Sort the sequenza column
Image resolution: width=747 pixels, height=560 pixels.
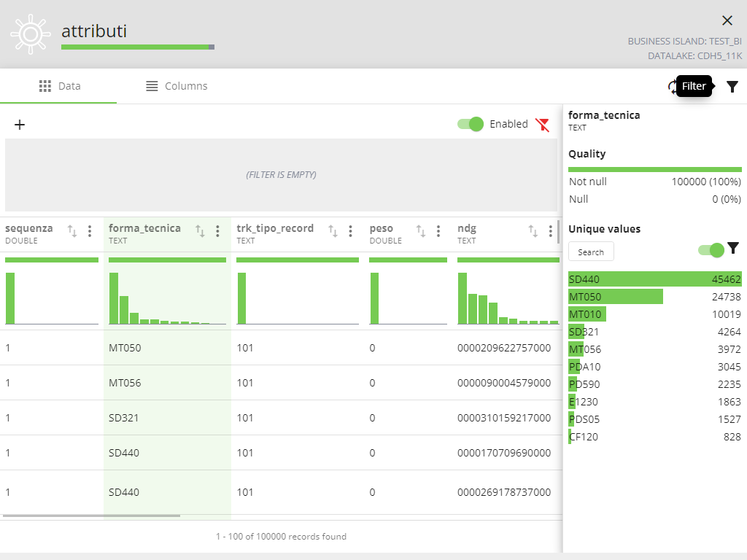click(x=72, y=231)
